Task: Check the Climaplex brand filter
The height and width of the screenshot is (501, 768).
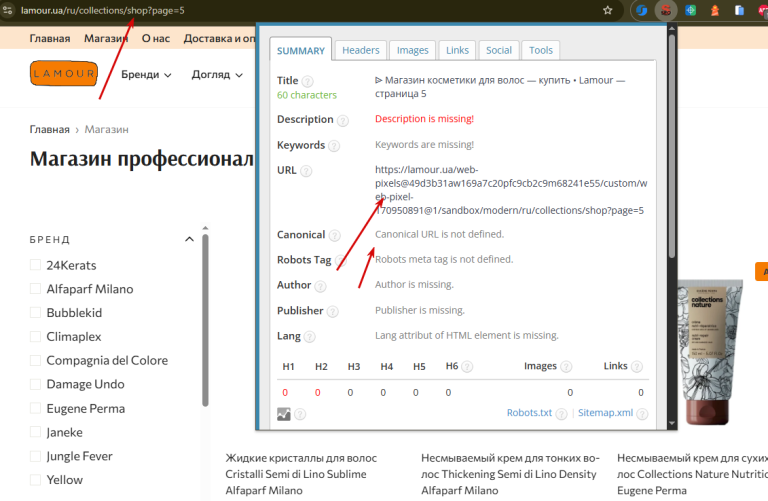Action: (35, 336)
